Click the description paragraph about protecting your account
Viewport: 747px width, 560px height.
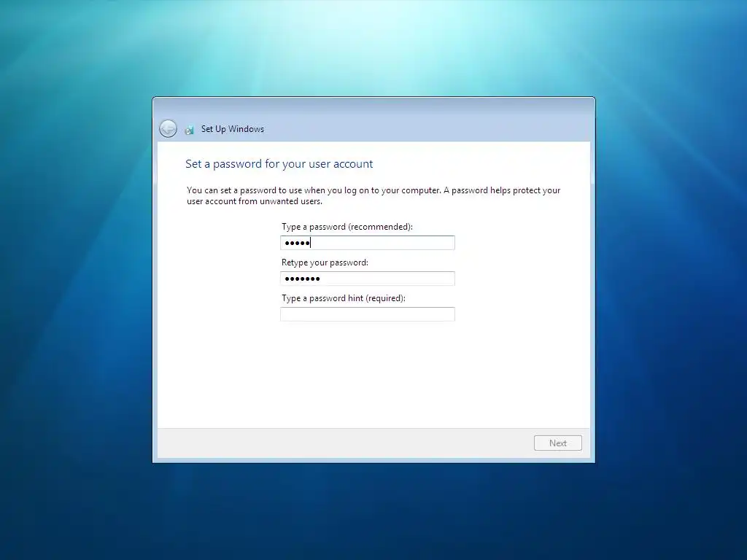coord(373,195)
